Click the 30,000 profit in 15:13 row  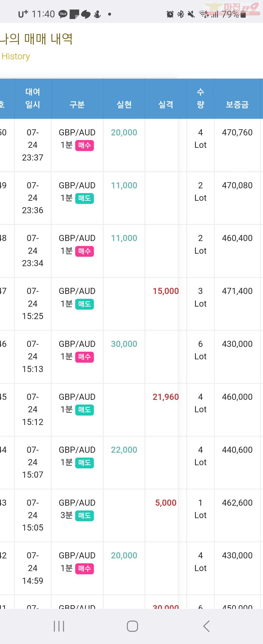(124, 344)
